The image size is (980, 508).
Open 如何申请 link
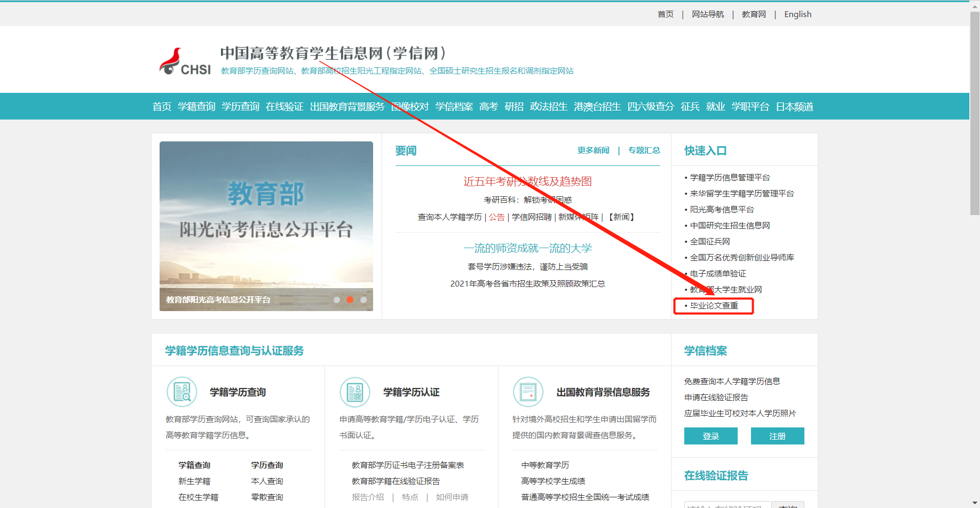coord(452,497)
